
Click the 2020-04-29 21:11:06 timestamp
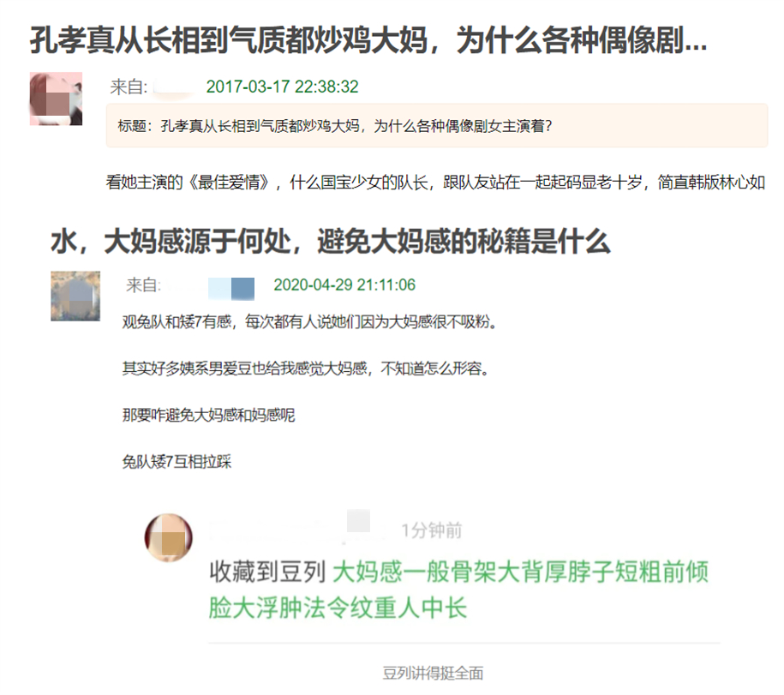(x=344, y=285)
